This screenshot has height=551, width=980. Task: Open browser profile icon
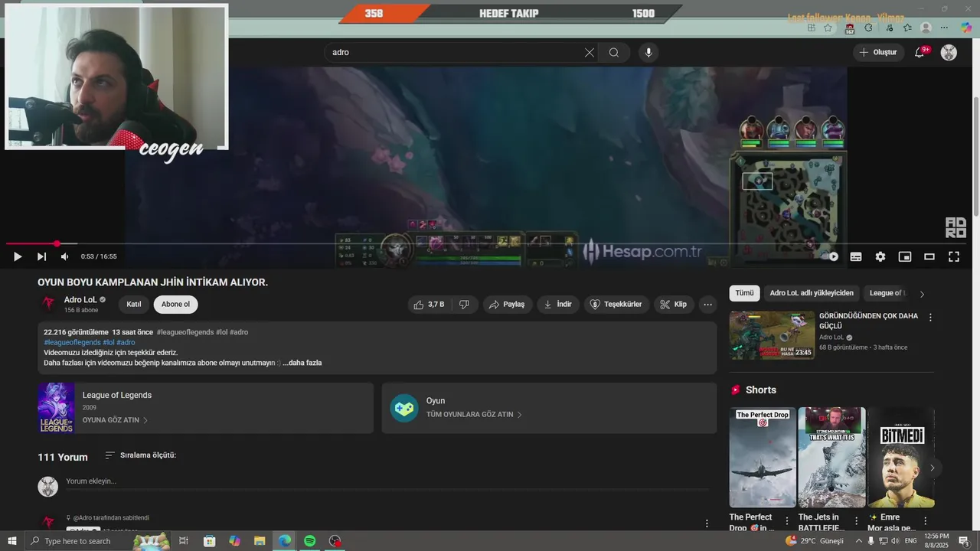(x=926, y=28)
